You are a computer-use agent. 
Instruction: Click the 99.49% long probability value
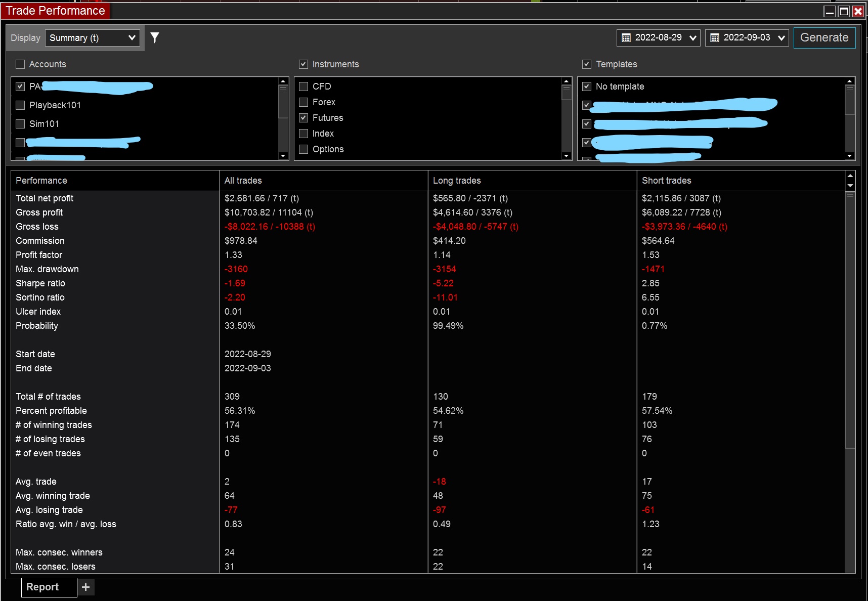[448, 326]
